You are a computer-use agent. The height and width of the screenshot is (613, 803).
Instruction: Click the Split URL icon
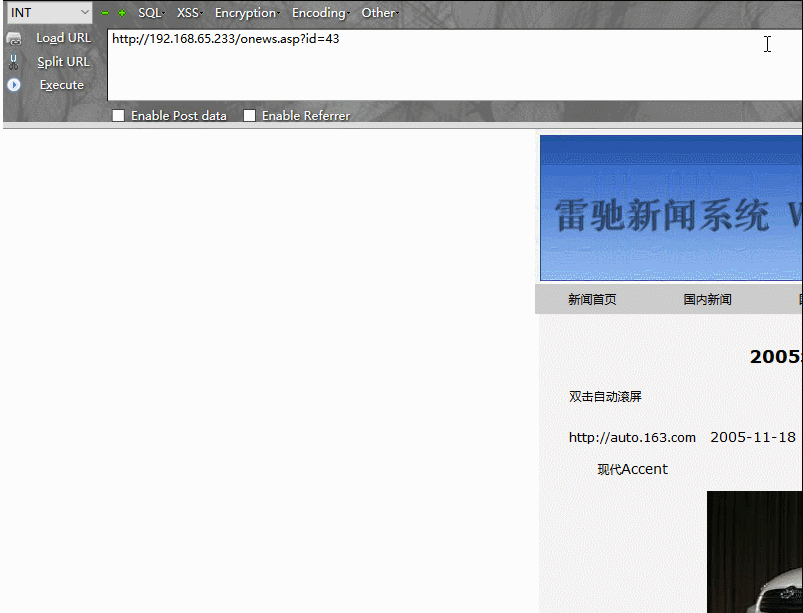tap(14, 61)
